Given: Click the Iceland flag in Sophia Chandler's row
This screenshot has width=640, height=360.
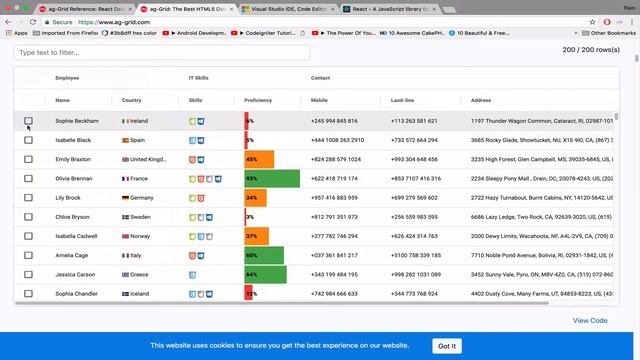Looking at the screenshot, I should [125, 294].
